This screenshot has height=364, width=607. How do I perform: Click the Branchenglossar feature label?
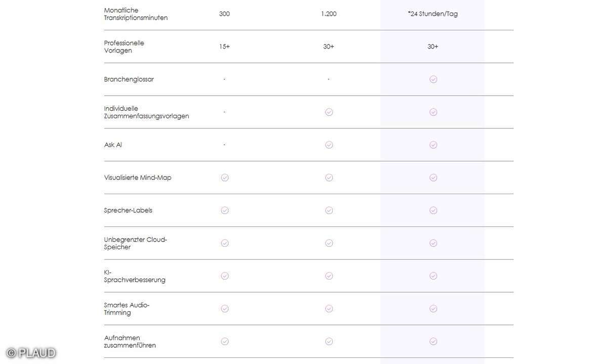[129, 79]
